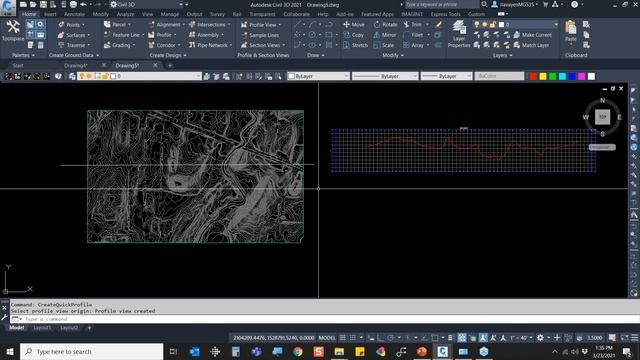Toggle polar tracking in status bar
Viewport: 640px width, 360px height.
(x=391, y=338)
